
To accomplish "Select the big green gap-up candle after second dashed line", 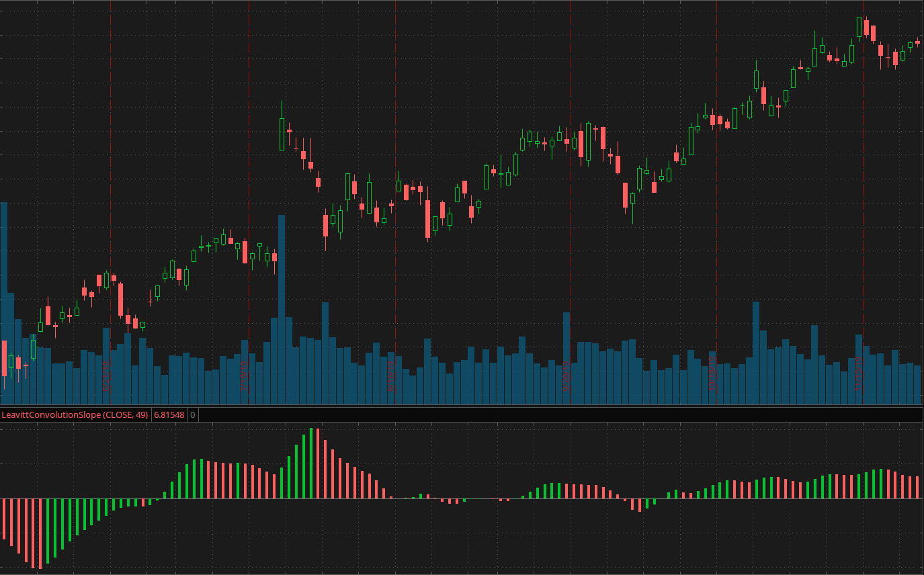I will 282,134.
